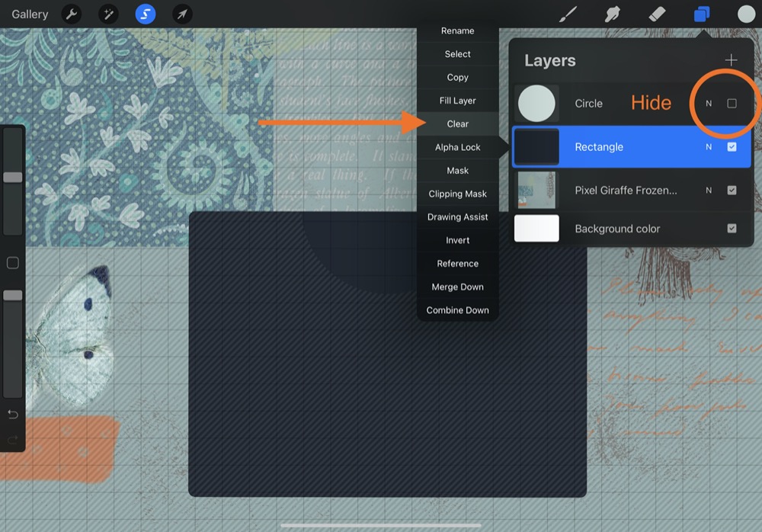762x532 pixels.
Task: Tap the Pixel Giraffe Frozen layer thumbnail
Action: pos(536,190)
